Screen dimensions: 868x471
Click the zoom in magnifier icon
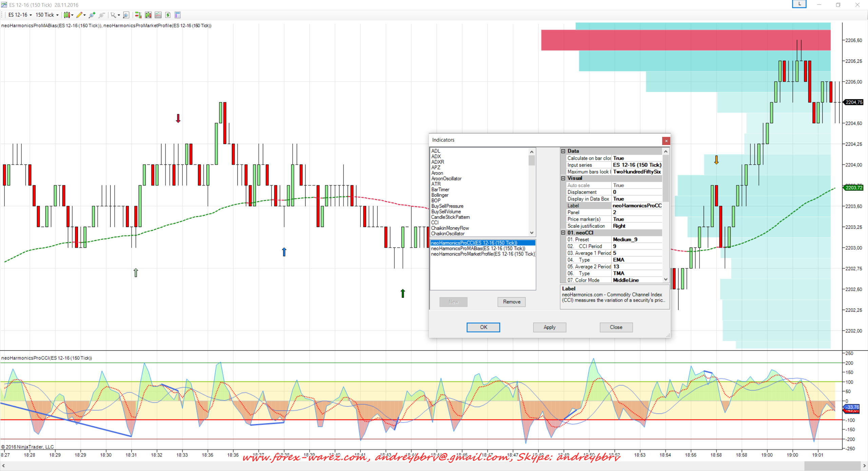tap(92, 15)
